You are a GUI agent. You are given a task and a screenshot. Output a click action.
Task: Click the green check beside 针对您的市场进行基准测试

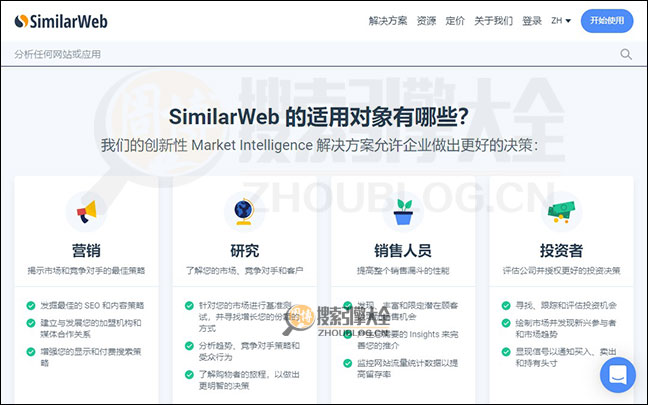[x=189, y=305]
